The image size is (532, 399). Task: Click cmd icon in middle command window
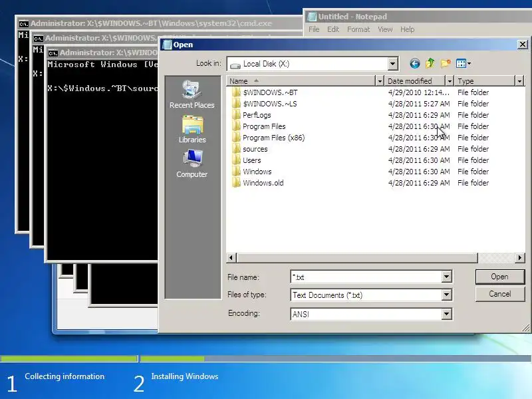pyautogui.click(x=39, y=39)
